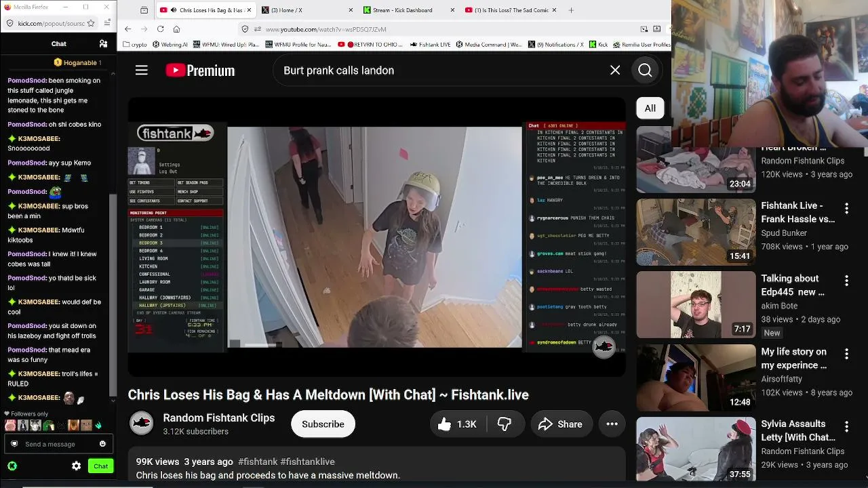Clear the YouTube search query

click(x=615, y=70)
